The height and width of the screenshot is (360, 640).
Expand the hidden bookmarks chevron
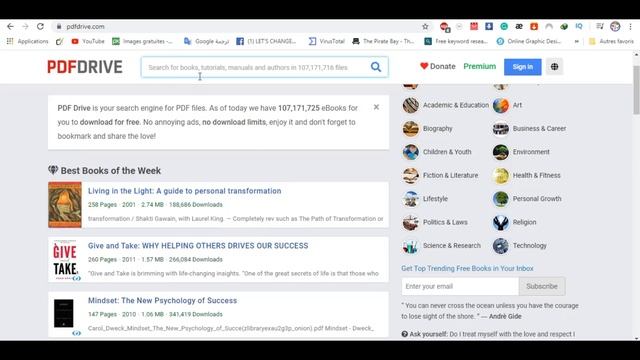point(576,41)
